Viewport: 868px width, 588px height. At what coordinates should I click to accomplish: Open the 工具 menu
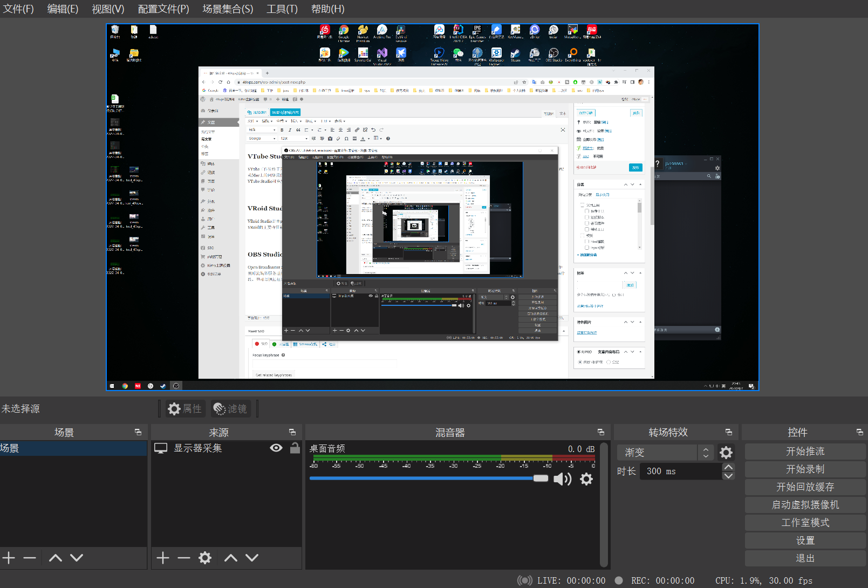[282, 9]
